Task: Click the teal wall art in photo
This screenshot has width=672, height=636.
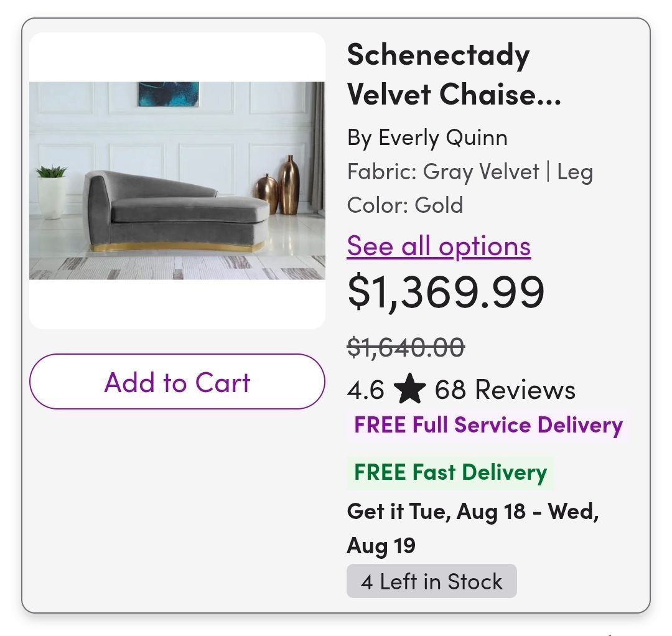Action: (x=169, y=94)
